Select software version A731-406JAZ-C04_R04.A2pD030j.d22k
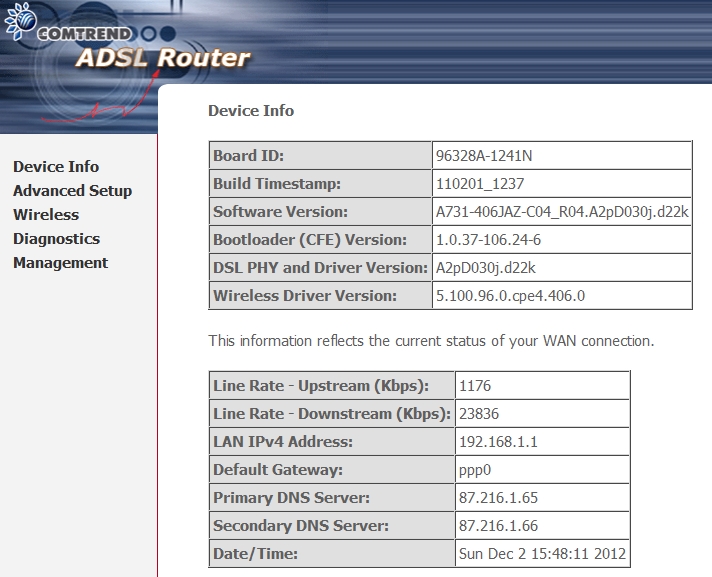Image resolution: width=712 pixels, height=577 pixels. pyautogui.click(x=562, y=212)
